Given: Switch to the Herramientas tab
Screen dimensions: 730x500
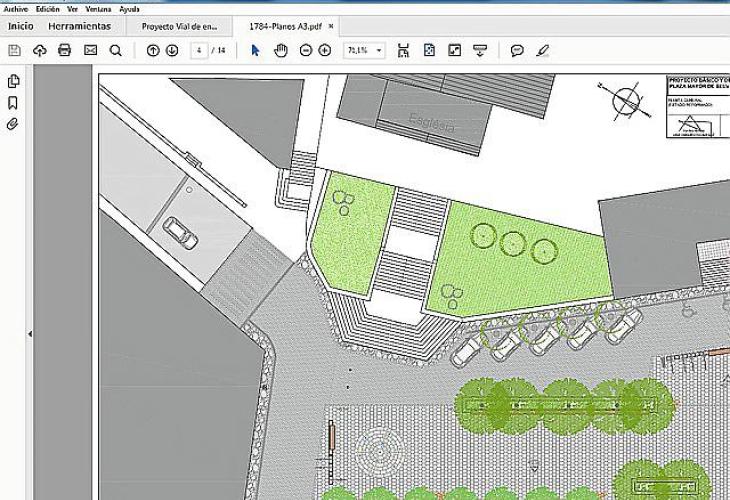Looking at the screenshot, I should [79, 26].
